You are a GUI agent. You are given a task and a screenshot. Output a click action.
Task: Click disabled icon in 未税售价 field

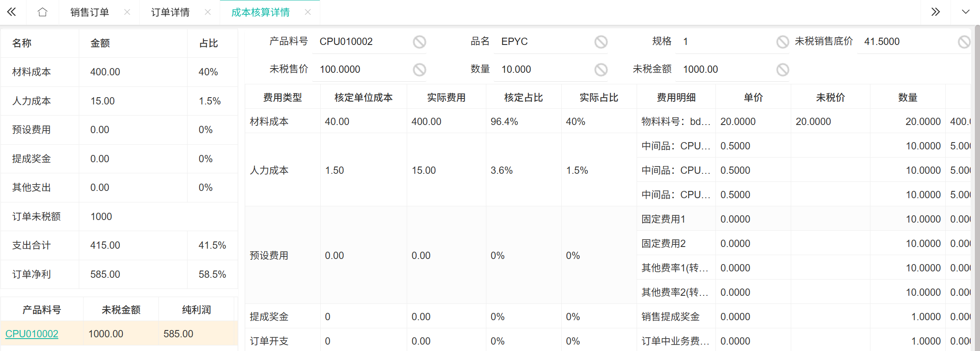[419, 70]
